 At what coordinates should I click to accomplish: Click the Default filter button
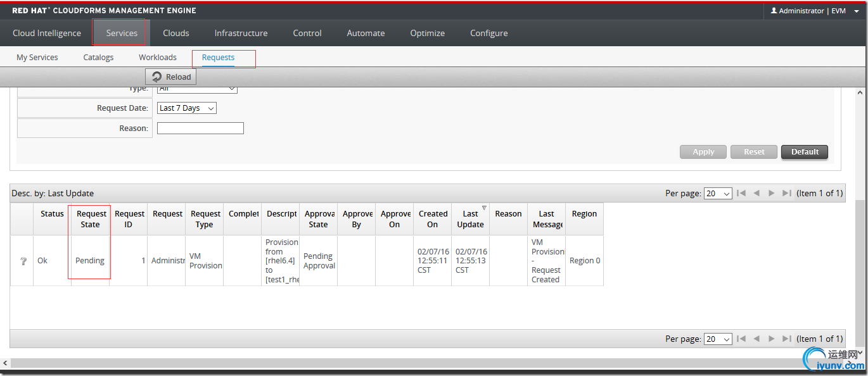click(805, 152)
